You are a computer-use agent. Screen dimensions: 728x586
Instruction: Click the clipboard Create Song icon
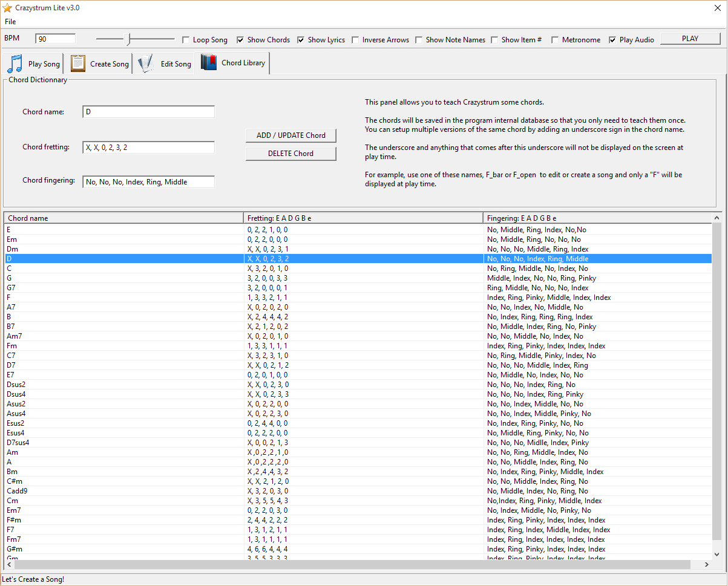point(77,63)
